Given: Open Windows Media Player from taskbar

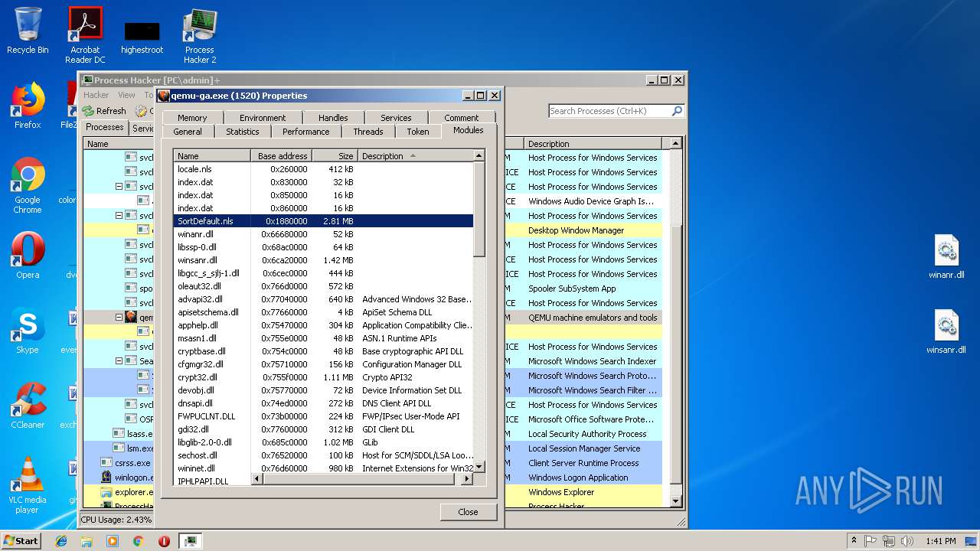Looking at the screenshot, I should coord(113,541).
